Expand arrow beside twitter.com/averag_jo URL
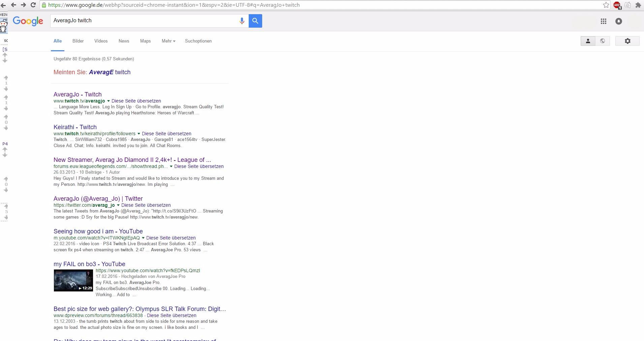Viewport: 644px width, 341px height. 118,205
